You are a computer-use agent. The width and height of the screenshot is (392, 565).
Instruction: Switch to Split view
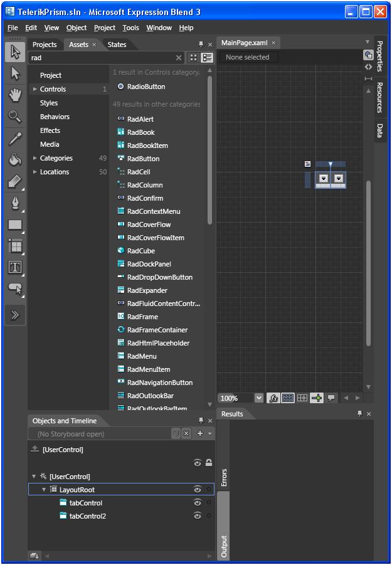click(x=368, y=78)
